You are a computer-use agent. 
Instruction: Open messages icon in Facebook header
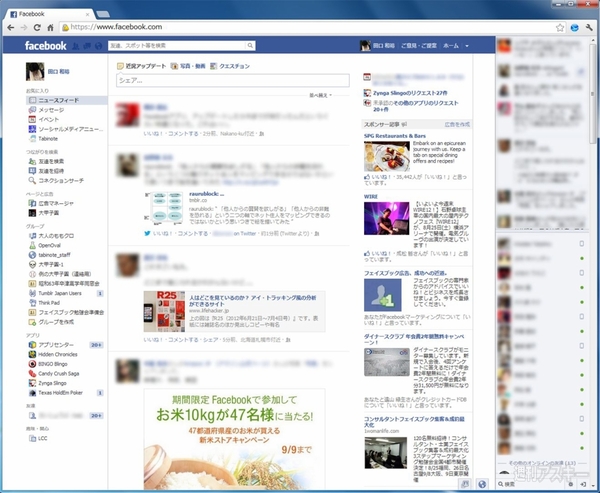tap(87, 46)
